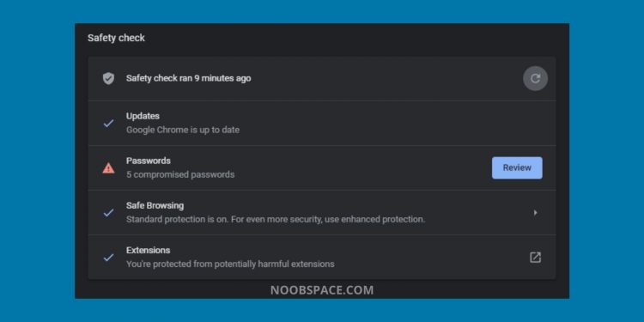Click the 'Safety check' section heading
The image size is (644, 322).
tap(116, 38)
